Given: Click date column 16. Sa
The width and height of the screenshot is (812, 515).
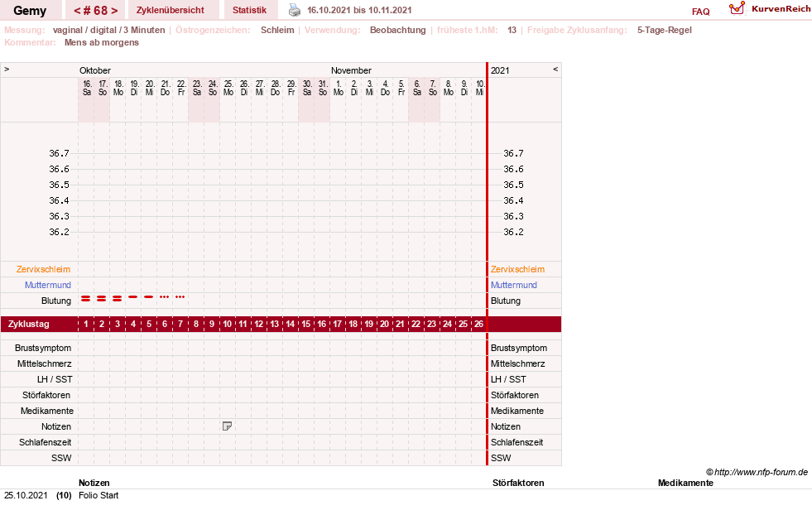Looking at the screenshot, I should 86,88.
